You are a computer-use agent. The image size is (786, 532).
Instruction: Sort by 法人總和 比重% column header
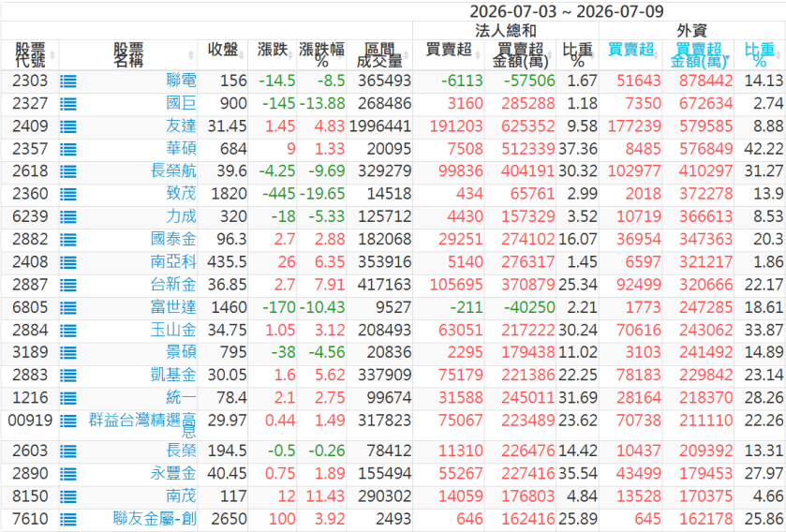577,55
